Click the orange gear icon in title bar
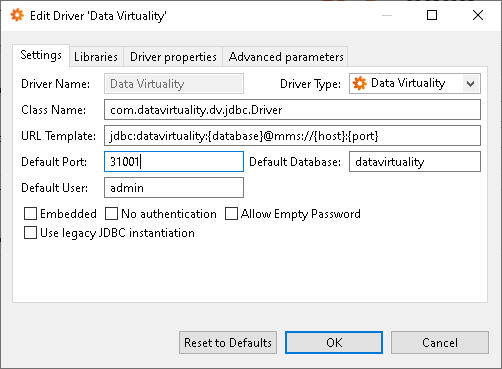The image size is (502, 369). click(17, 15)
